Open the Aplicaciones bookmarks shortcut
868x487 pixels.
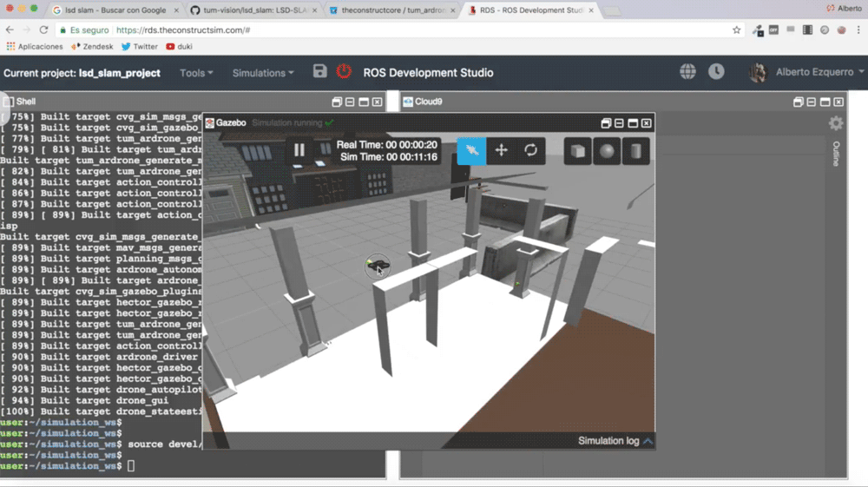click(x=35, y=47)
